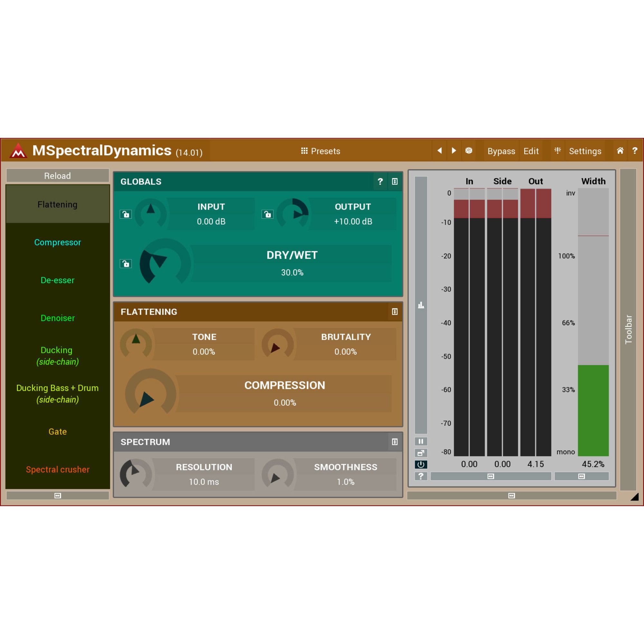Click the Smoothness knob
The width and height of the screenshot is (644, 644).
coord(278,474)
